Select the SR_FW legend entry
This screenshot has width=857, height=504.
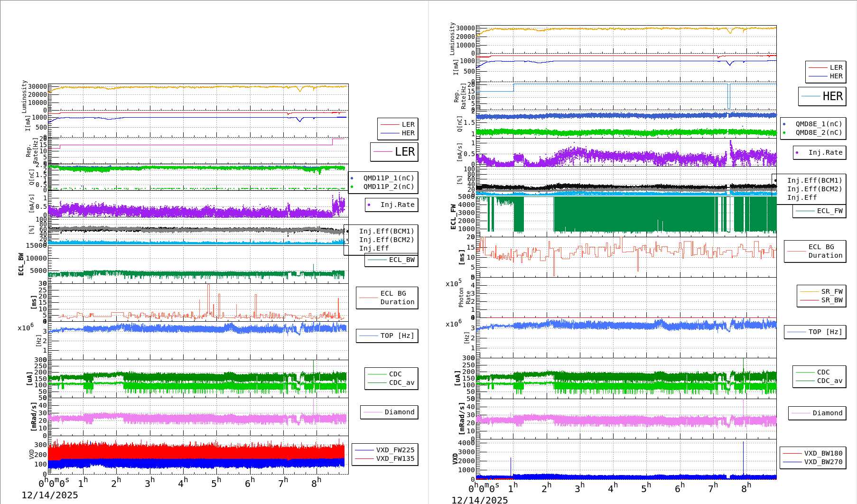click(x=831, y=291)
